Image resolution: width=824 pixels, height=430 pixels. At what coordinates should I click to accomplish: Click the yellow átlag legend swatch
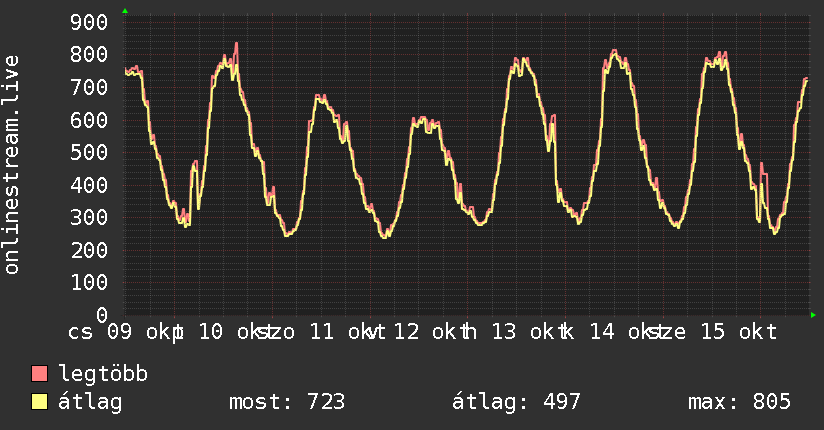pos(39,402)
